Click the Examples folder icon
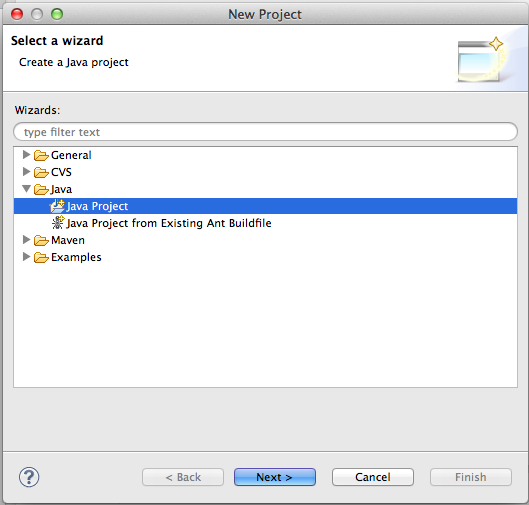The height and width of the screenshot is (505, 529). pos(41,257)
